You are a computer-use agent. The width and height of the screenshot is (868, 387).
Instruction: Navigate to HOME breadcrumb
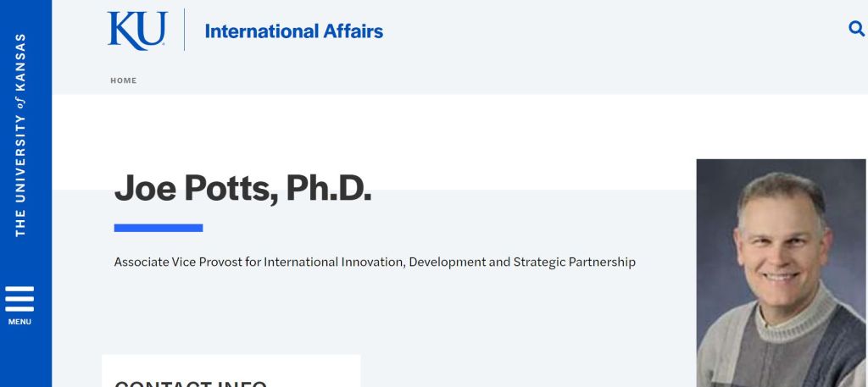click(x=123, y=80)
